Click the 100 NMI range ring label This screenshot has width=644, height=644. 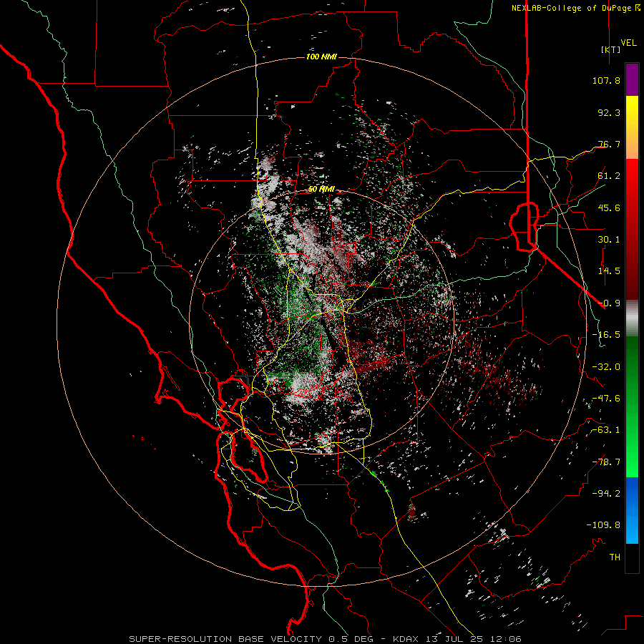click(321, 57)
